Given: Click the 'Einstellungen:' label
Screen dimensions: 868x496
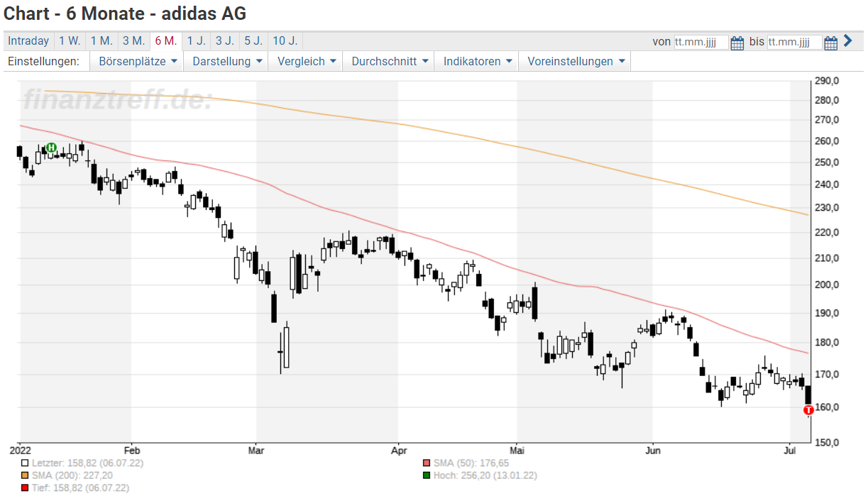Looking at the screenshot, I should [43, 62].
